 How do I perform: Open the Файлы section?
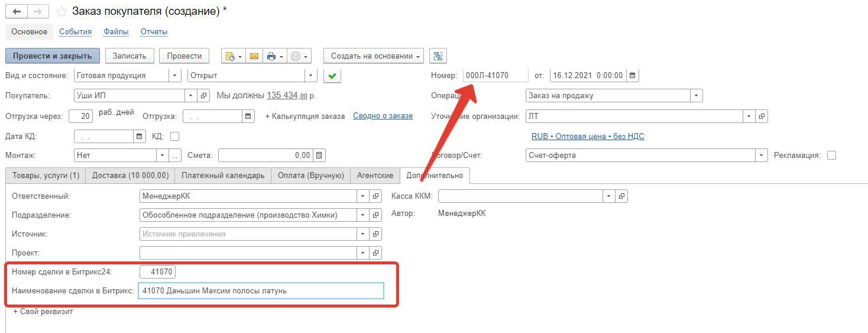[116, 32]
